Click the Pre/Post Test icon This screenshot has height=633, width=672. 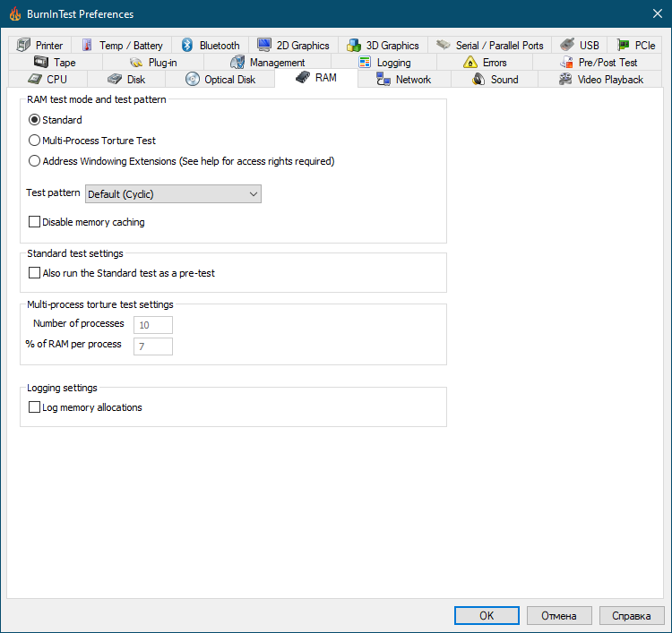[x=566, y=62]
